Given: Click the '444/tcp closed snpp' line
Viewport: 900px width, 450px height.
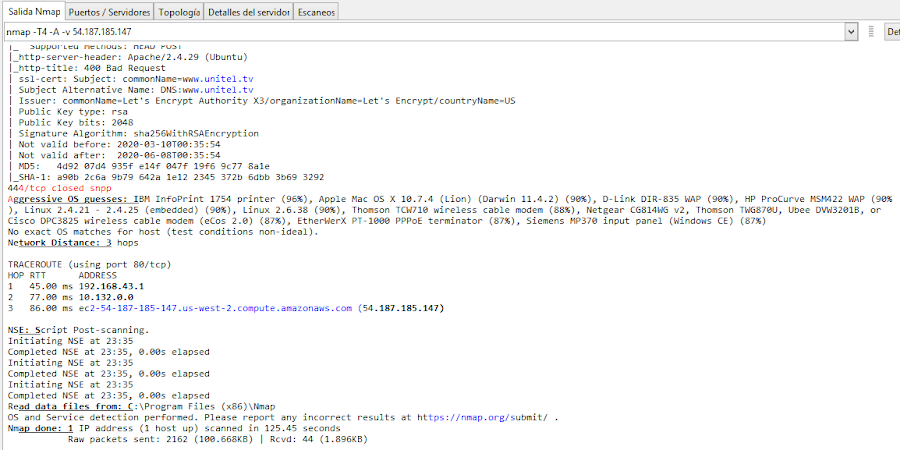Looking at the screenshot, I should pos(60,188).
